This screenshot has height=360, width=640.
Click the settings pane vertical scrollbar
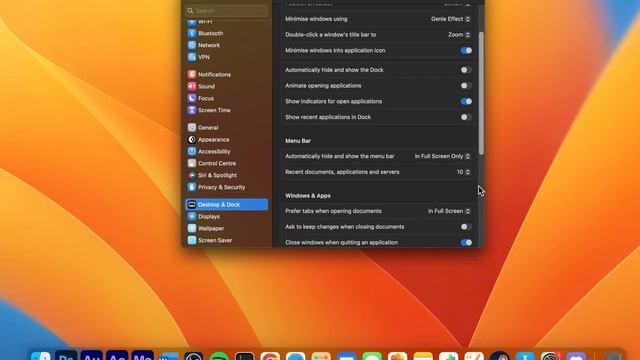[481, 93]
